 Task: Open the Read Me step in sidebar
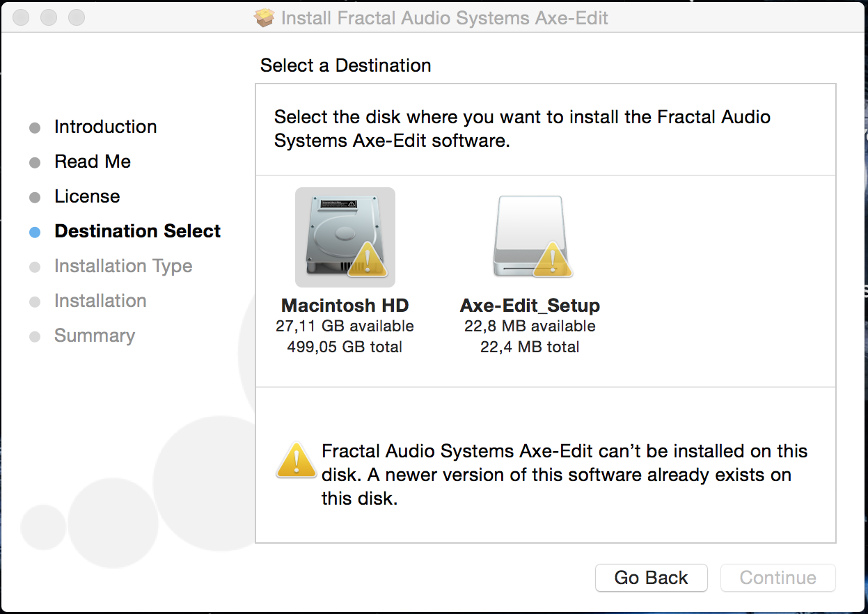pos(93,162)
